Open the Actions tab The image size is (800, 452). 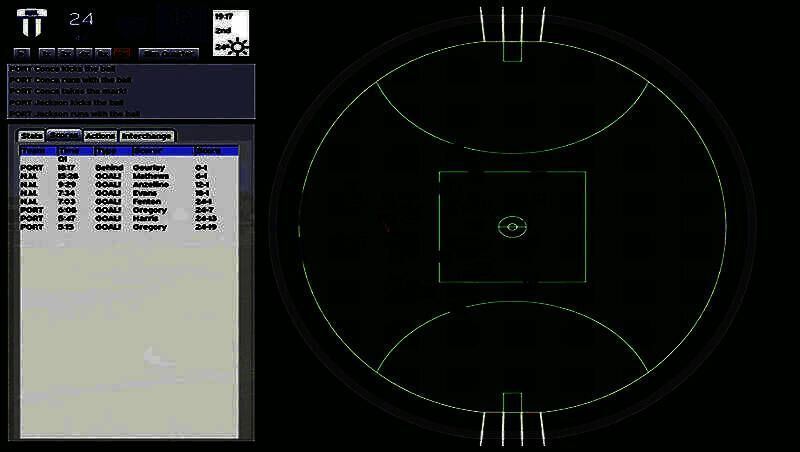[100, 135]
